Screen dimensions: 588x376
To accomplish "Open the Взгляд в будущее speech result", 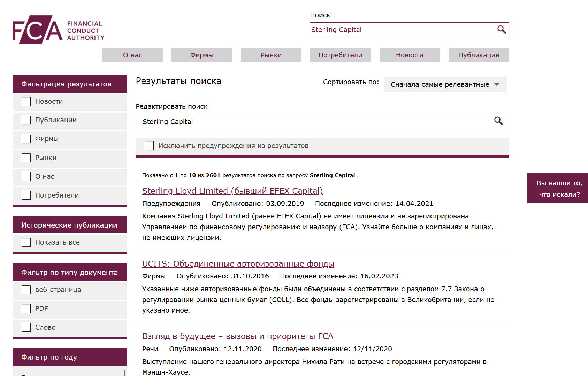I will click(x=237, y=336).
